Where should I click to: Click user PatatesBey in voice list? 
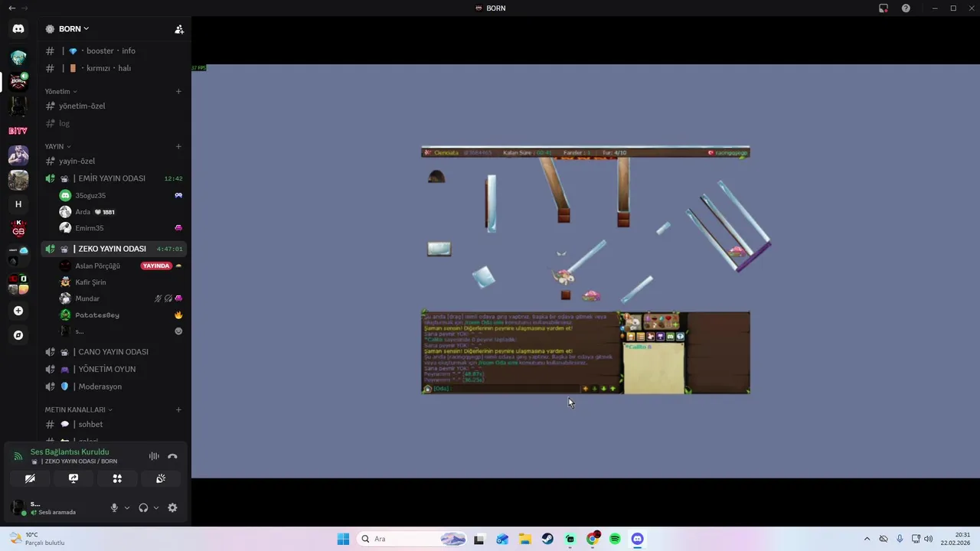pyautogui.click(x=121, y=315)
